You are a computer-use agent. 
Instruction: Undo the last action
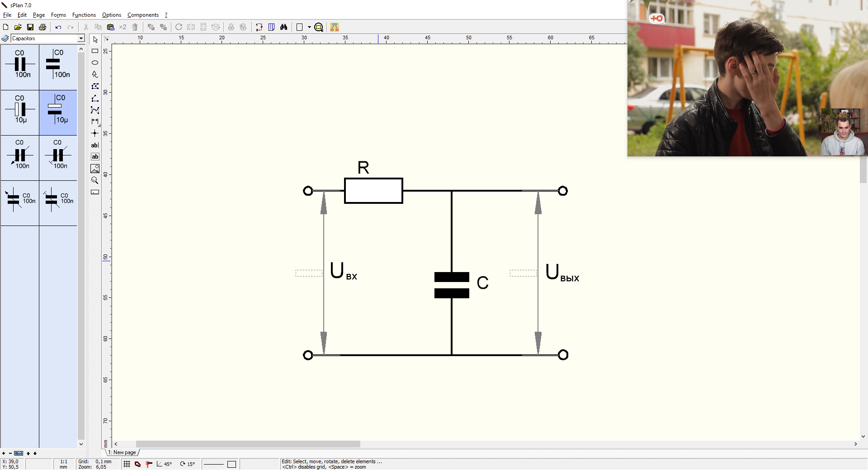point(58,27)
